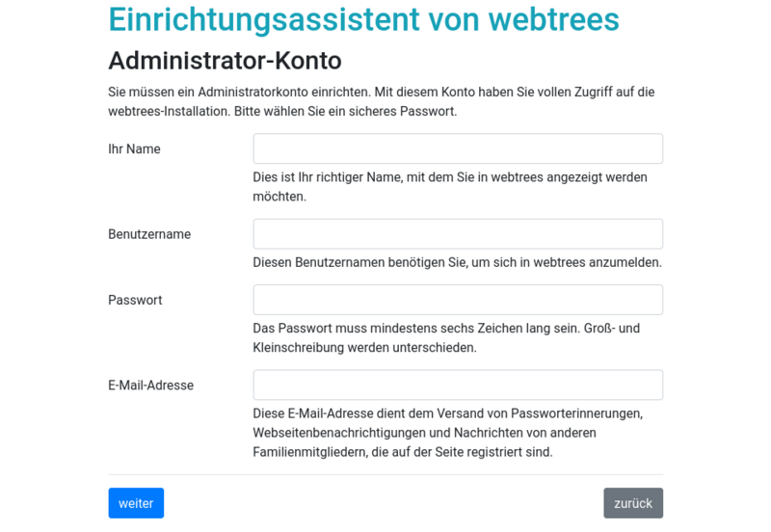Click the 'E-Mail-Adresse' label
This screenshot has width=771, height=532.
tap(150, 386)
